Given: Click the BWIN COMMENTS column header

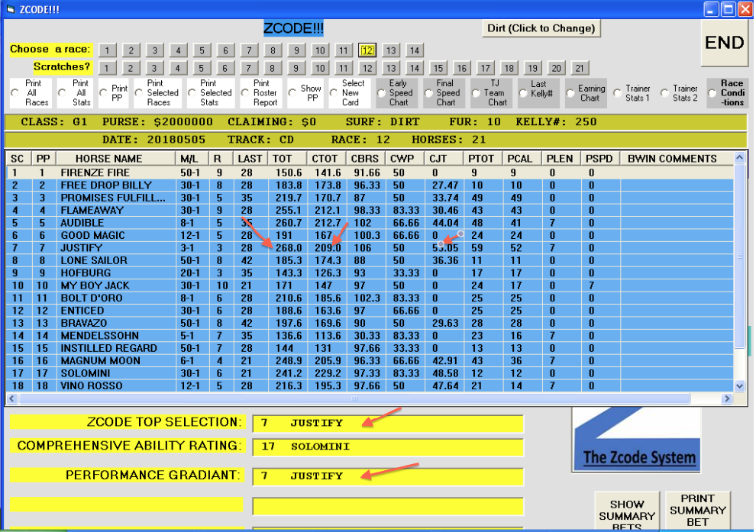Looking at the screenshot, I should [677, 159].
